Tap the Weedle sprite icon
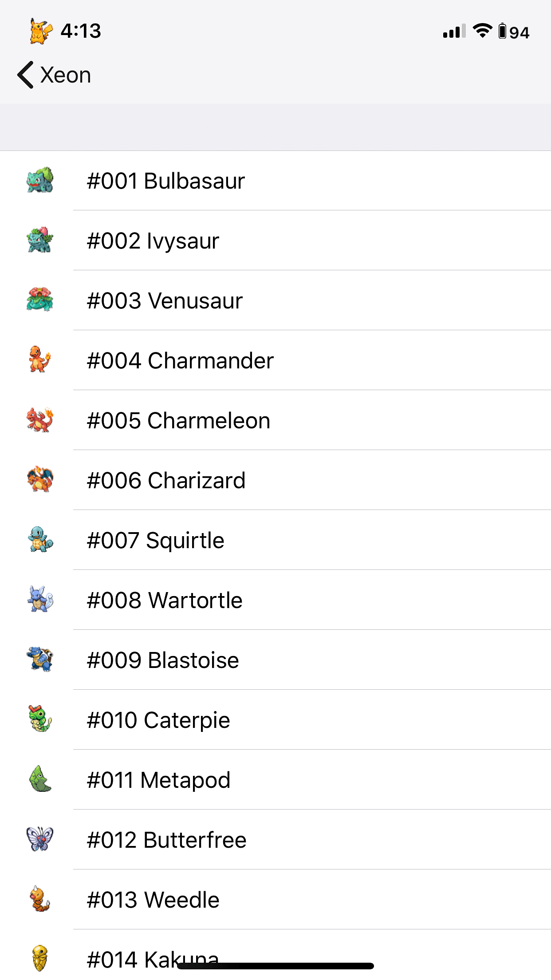The image size is (551, 980). [40, 899]
